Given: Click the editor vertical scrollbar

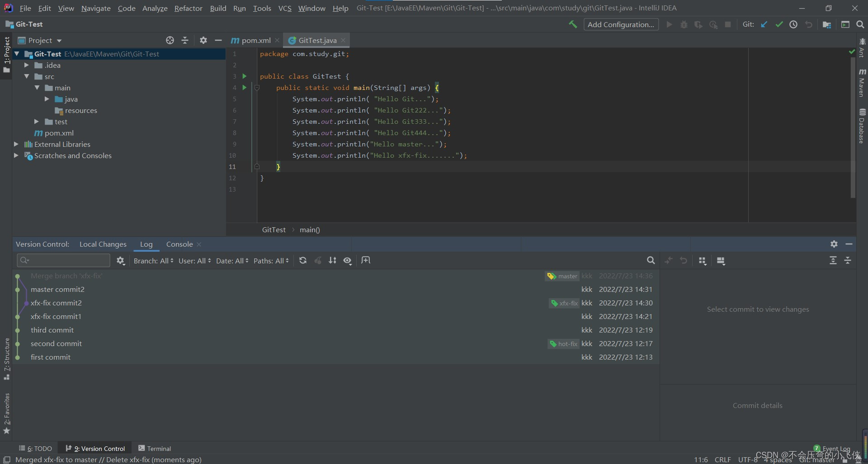Looking at the screenshot, I should 853,127.
